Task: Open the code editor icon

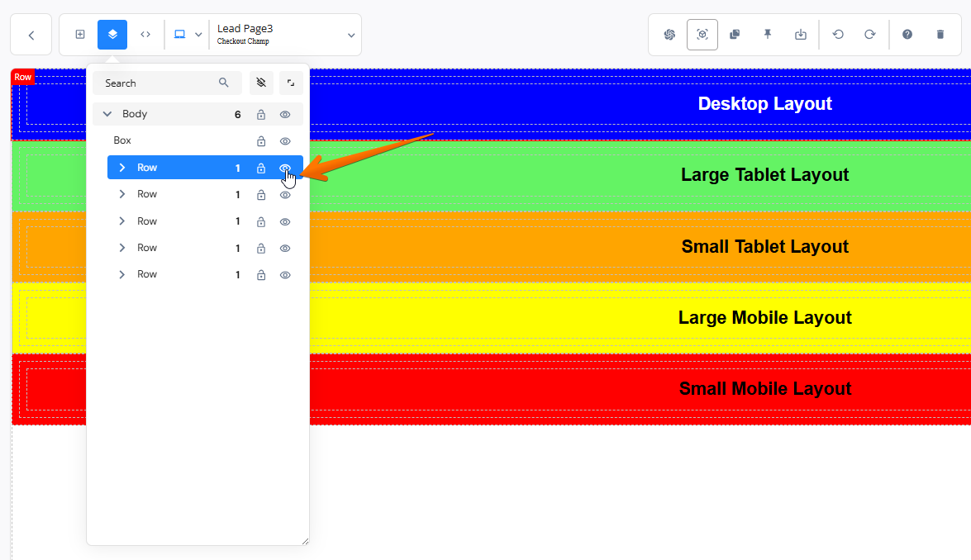Action: (x=145, y=35)
